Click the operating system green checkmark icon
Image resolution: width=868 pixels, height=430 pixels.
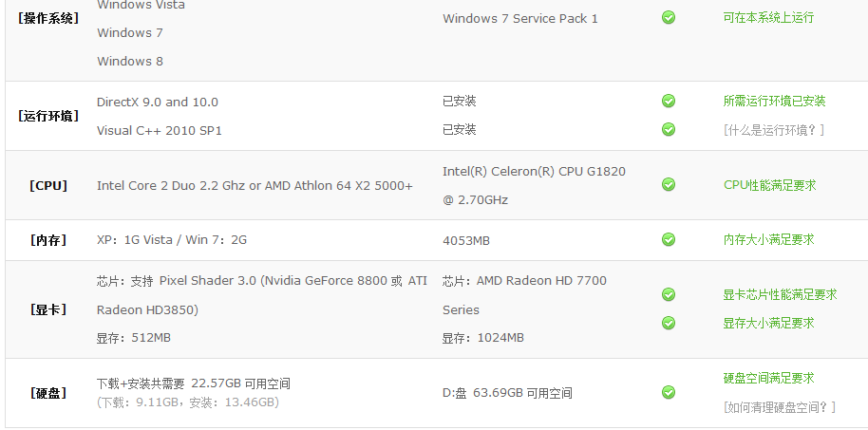point(669,18)
